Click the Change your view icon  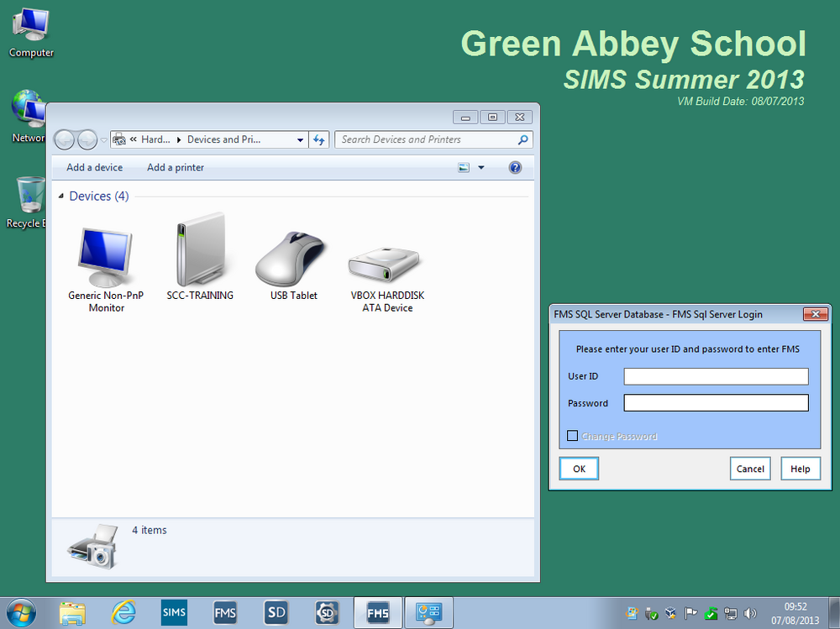click(464, 168)
